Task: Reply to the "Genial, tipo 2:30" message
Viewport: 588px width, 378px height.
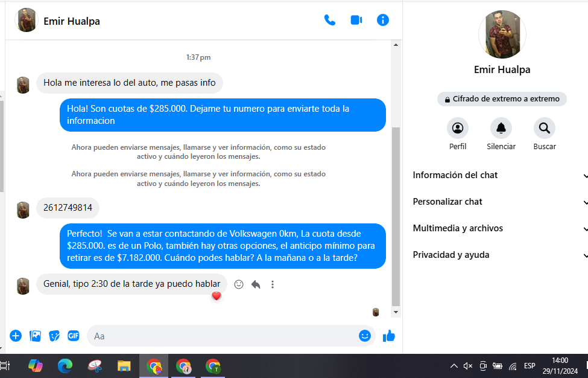Action: [256, 284]
